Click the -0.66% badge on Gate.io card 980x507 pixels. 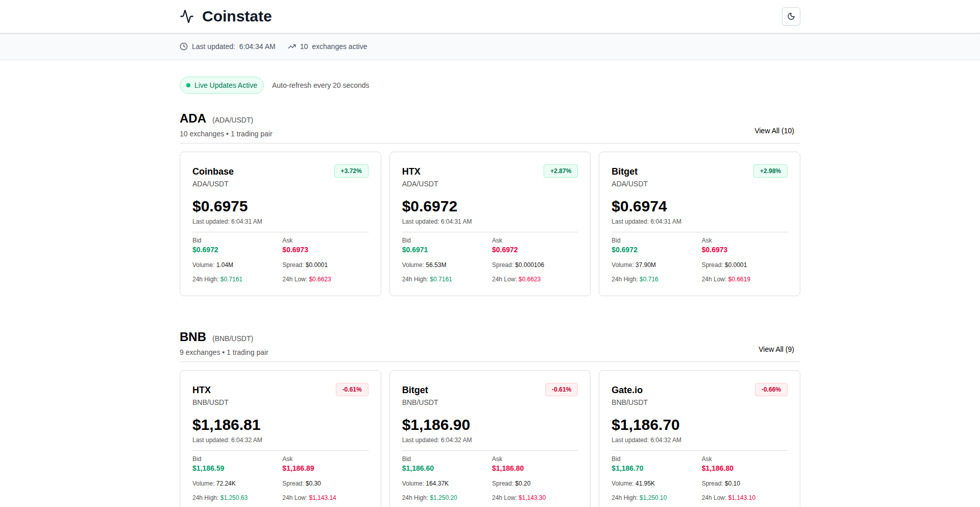[x=771, y=390]
